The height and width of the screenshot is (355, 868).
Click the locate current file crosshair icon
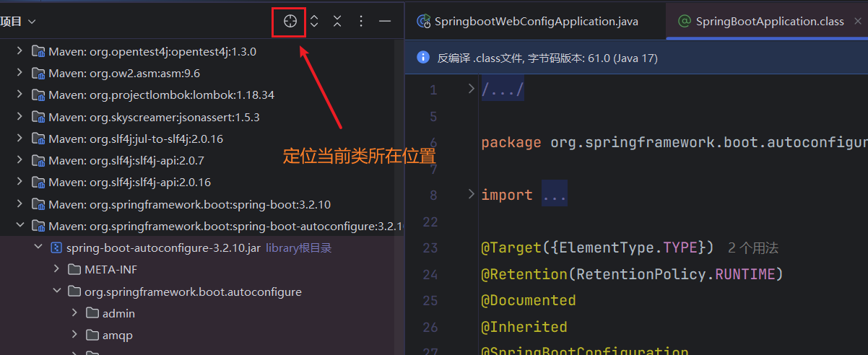290,22
